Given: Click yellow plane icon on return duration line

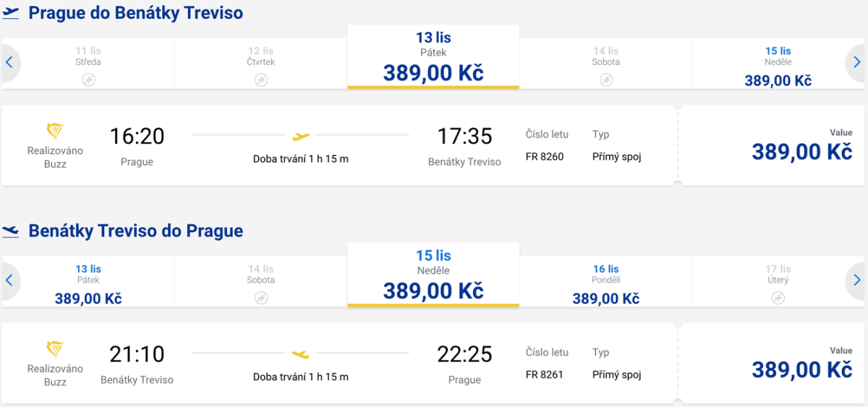Looking at the screenshot, I should coord(301,353).
